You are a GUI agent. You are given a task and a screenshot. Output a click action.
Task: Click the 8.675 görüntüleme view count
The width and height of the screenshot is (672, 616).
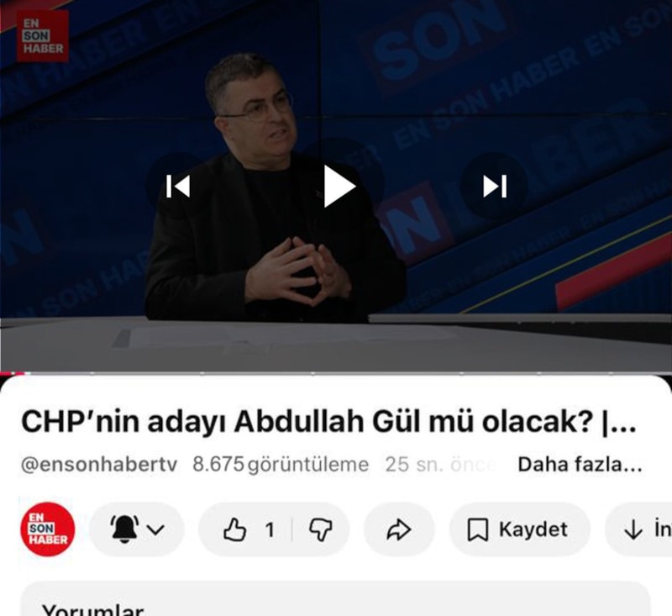281,465
